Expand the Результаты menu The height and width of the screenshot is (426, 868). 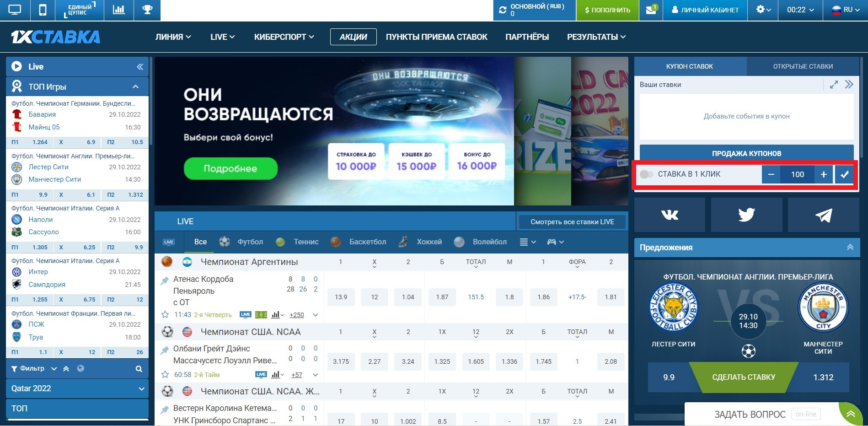pos(596,37)
